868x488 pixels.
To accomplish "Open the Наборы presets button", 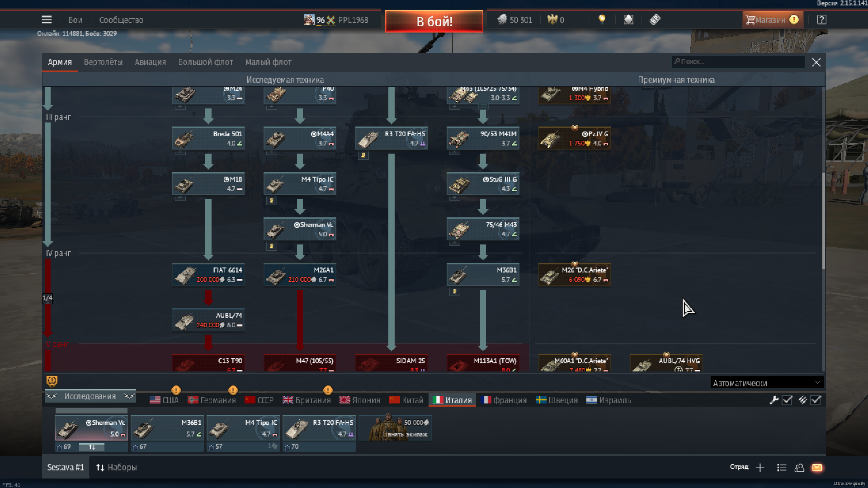I will [x=117, y=468].
